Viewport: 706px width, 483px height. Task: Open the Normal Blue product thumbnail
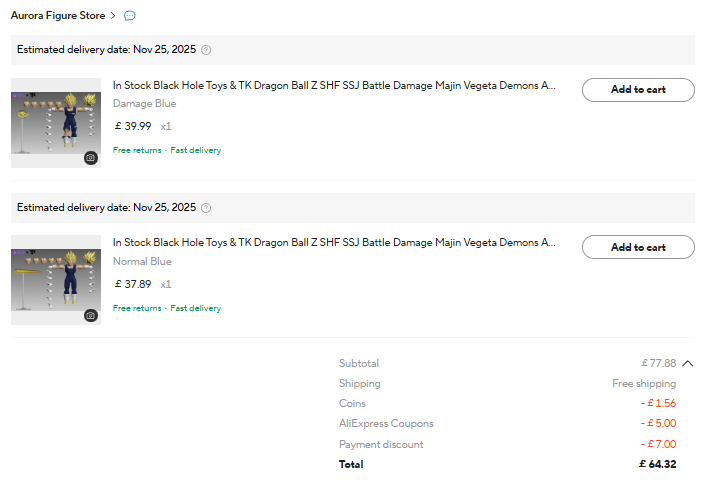click(x=56, y=280)
